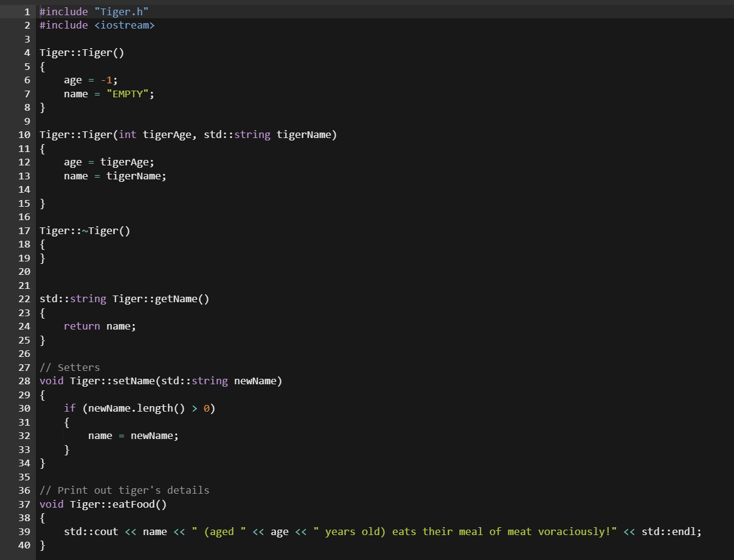This screenshot has width=734, height=560.
Task: Click the return keyword on line 24
Action: (x=82, y=326)
